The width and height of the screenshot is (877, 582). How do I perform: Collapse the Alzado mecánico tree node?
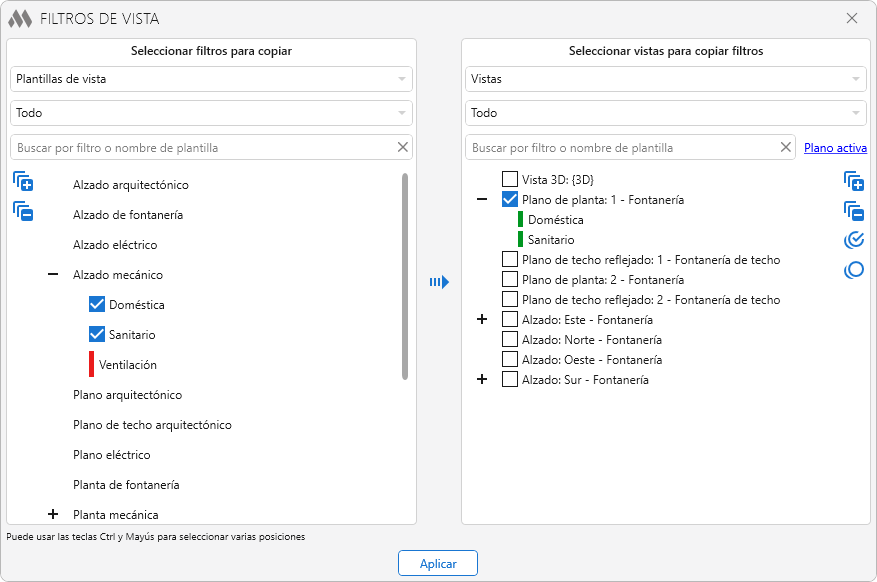[53, 275]
